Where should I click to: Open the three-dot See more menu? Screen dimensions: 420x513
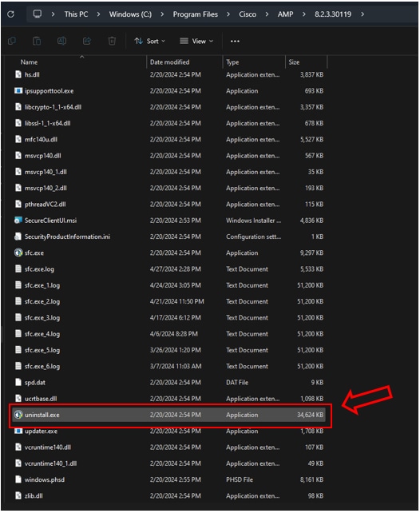point(235,41)
